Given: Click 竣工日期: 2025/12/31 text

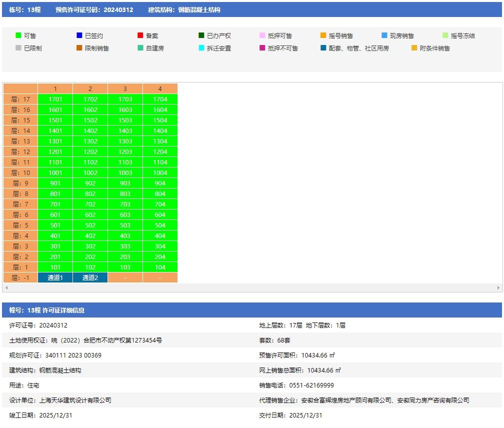Looking at the screenshot, I should click(40, 415).
